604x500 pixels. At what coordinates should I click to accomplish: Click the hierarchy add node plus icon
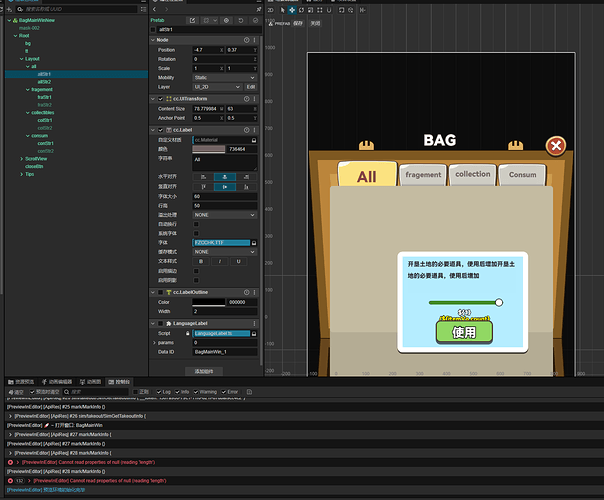point(9,9)
